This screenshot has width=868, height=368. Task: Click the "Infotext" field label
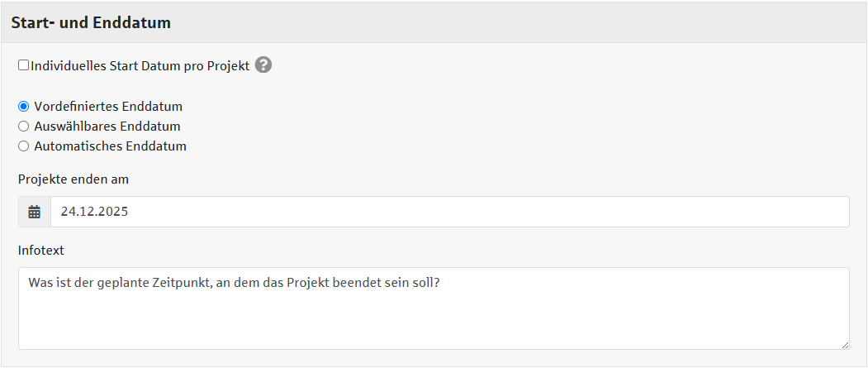click(x=41, y=250)
